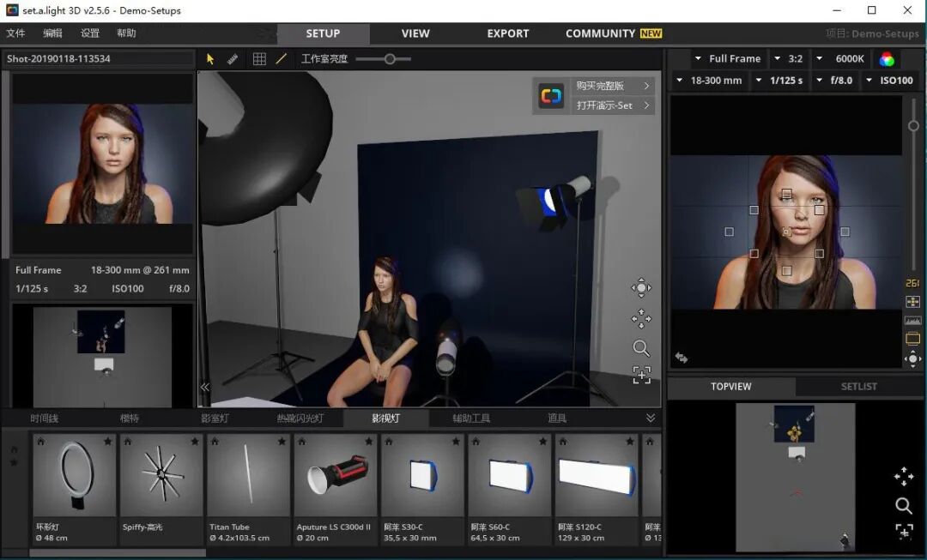Click the zoom magnifier in the 3D viewport
Screen dimensions: 927x560
click(641, 348)
